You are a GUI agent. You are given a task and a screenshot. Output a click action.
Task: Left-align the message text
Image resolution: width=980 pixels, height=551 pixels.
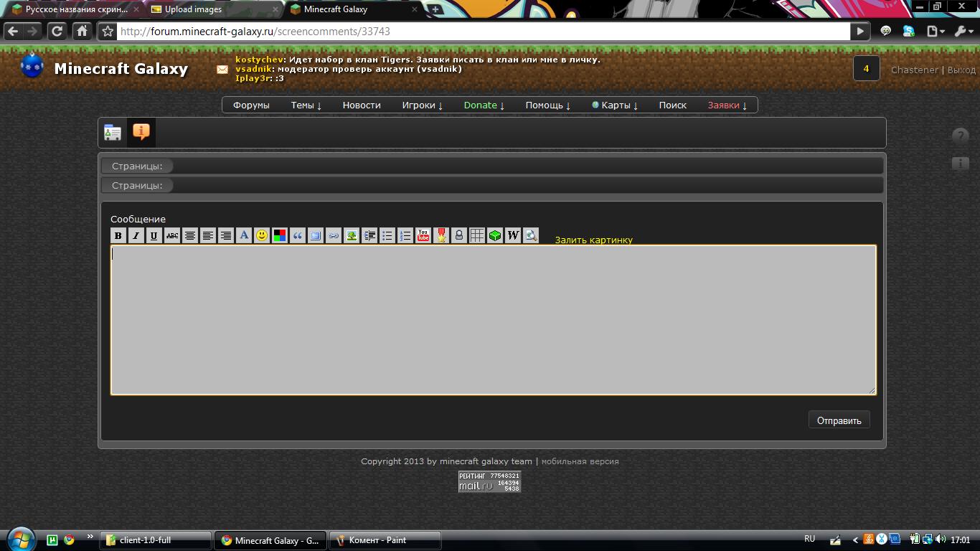pyautogui.click(x=208, y=235)
